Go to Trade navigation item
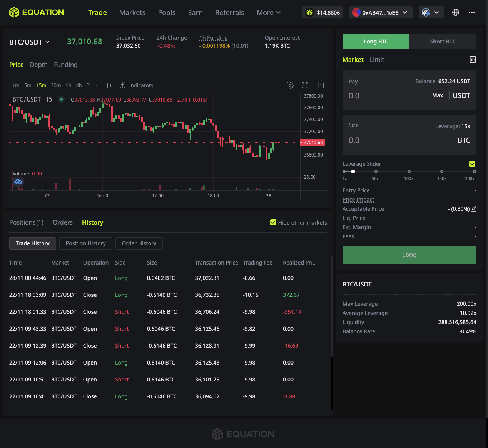The image size is (488, 448). [x=97, y=12]
